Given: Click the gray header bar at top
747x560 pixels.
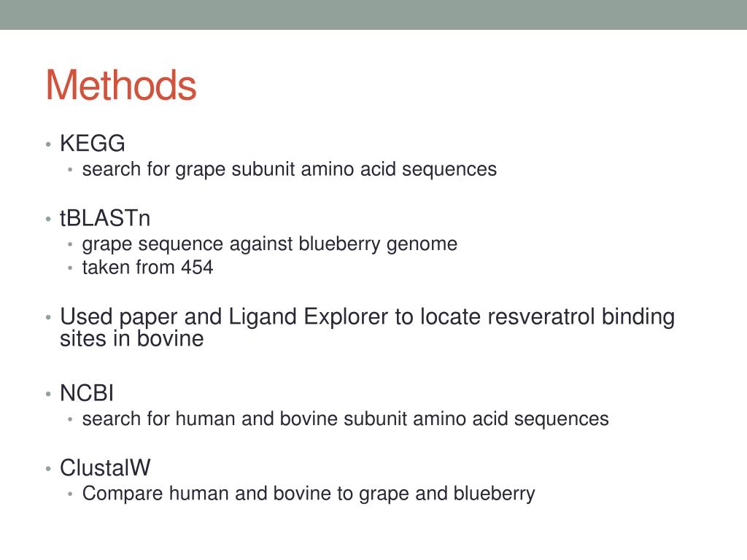Looking at the screenshot, I should coord(373,15).
